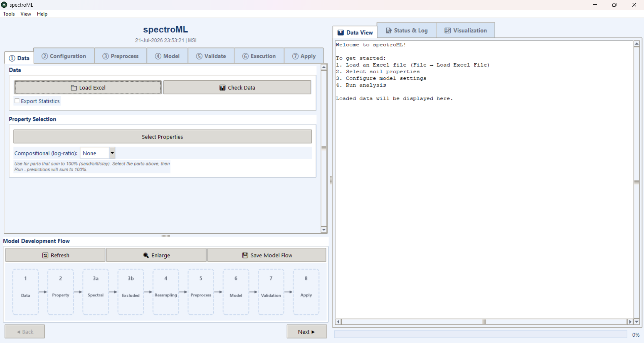The height and width of the screenshot is (343, 644).
Task: Click the magnifier icon on Enlarge
Action: click(x=146, y=256)
